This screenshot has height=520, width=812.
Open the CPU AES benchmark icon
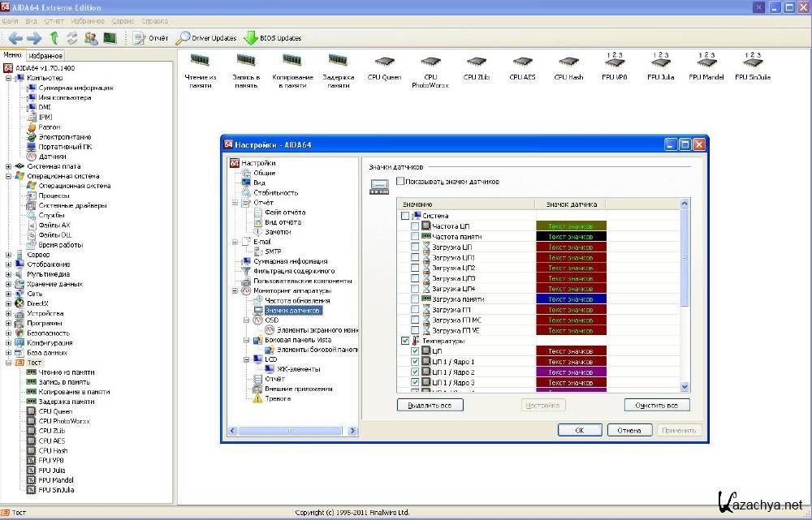tap(522, 62)
